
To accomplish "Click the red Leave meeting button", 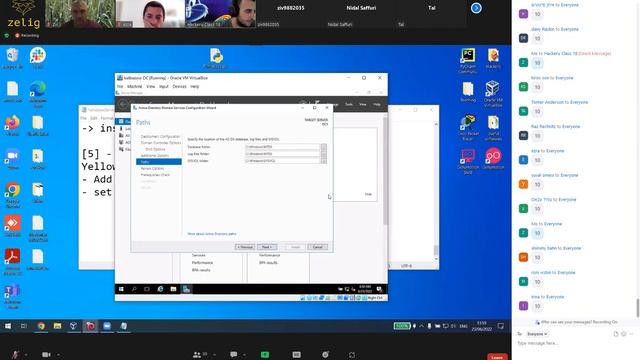I will [497, 357].
